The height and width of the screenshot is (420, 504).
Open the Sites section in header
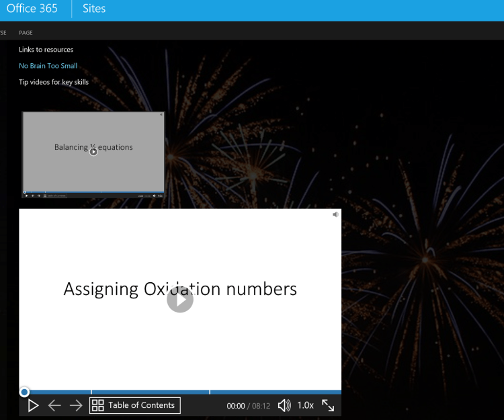coord(94,9)
